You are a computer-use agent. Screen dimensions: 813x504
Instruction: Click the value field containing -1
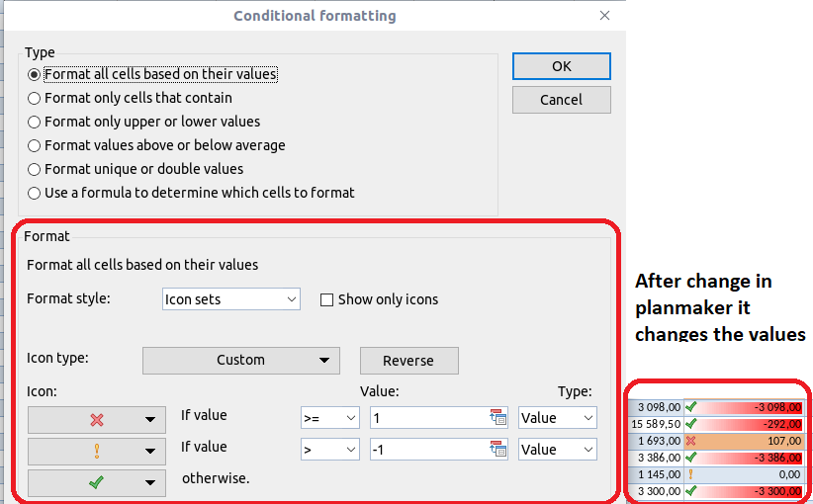pos(428,450)
